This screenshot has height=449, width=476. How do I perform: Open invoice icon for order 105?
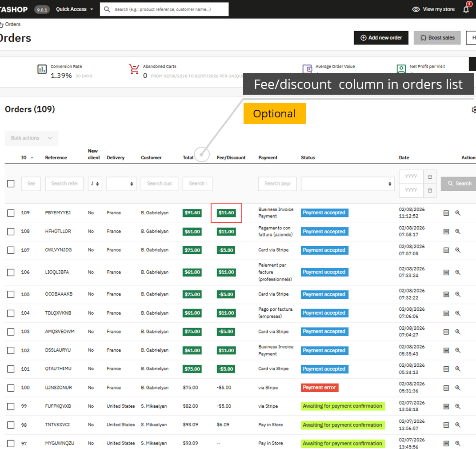[446, 294]
